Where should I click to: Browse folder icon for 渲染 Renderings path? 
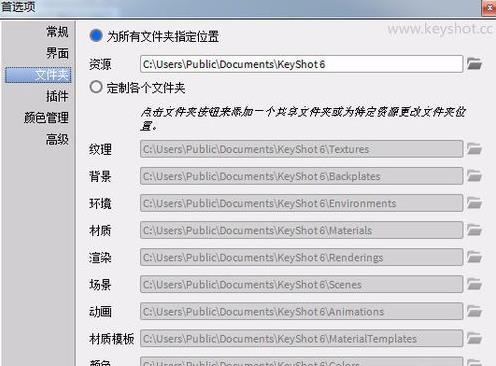point(474,257)
